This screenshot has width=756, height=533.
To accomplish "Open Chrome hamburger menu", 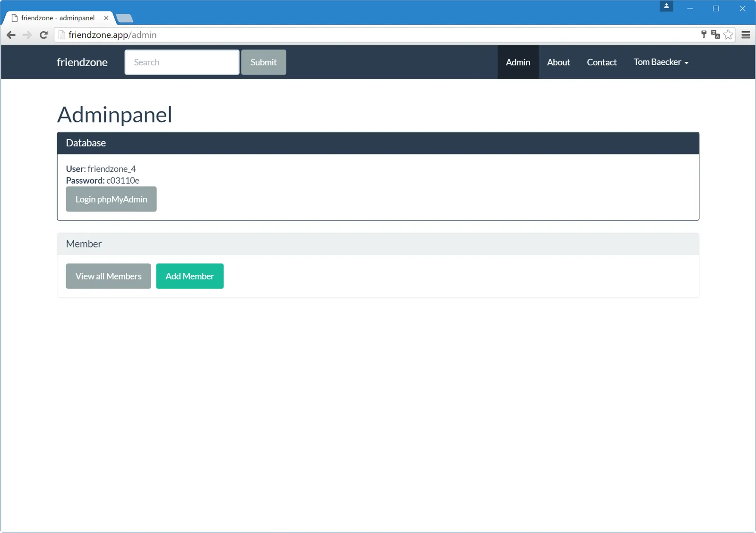I will pos(746,35).
